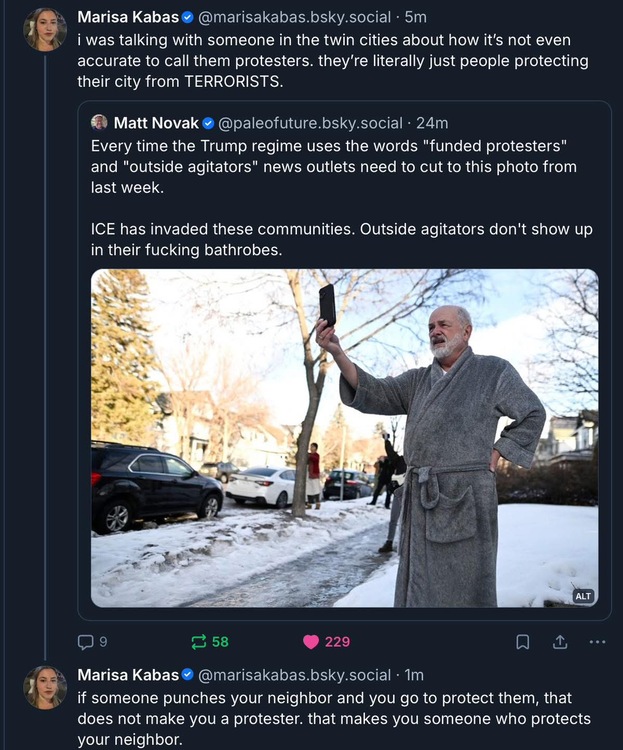Open the three-dot more options menu
Screen dimensions: 623x750
coord(598,642)
